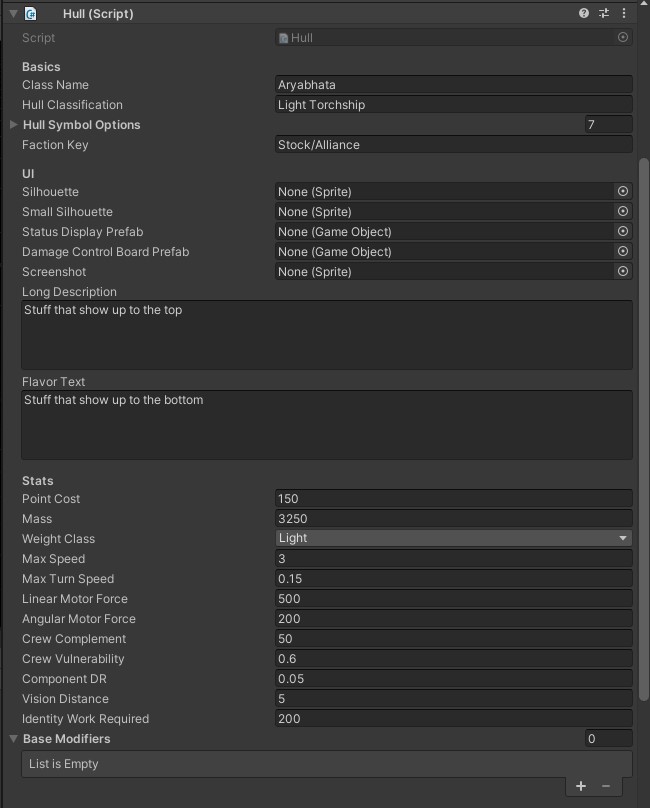Viewport: 650px width, 808px height.
Task: Open the Damage Control Board Prefab picker
Action: pyautogui.click(x=623, y=252)
